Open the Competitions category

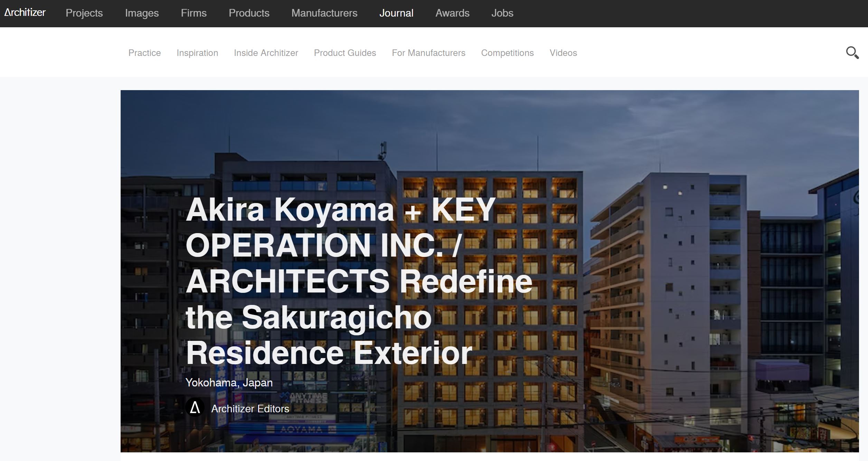click(507, 53)
